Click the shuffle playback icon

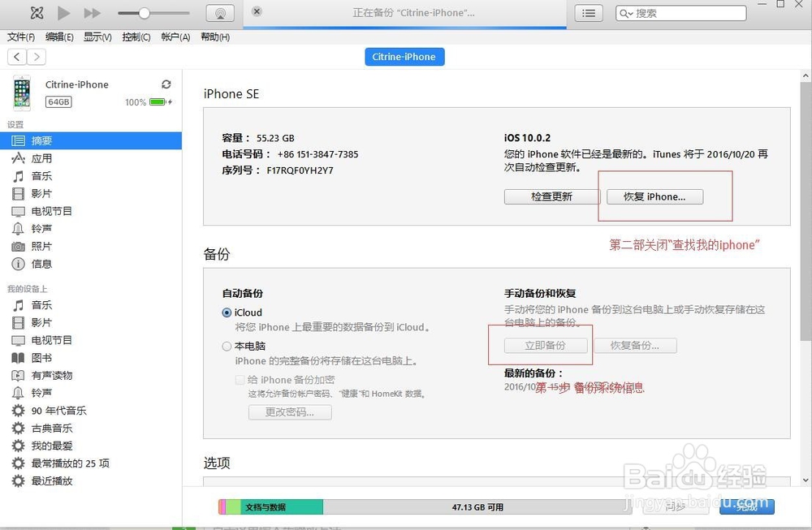tap(36, 12)
